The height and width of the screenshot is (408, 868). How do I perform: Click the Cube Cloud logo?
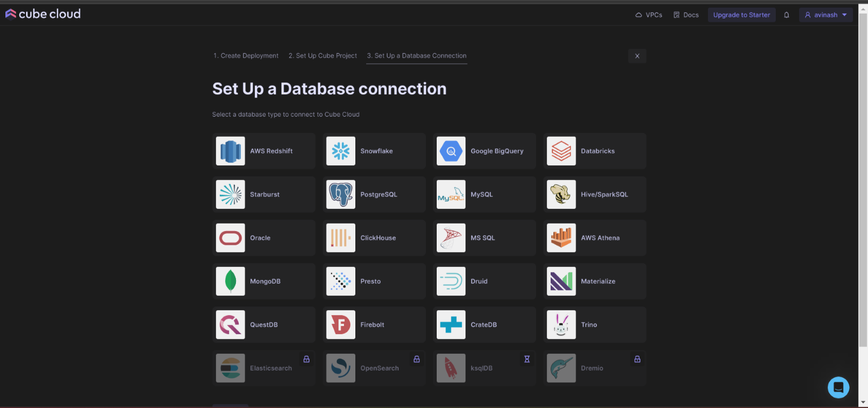[x=43, y=14]
